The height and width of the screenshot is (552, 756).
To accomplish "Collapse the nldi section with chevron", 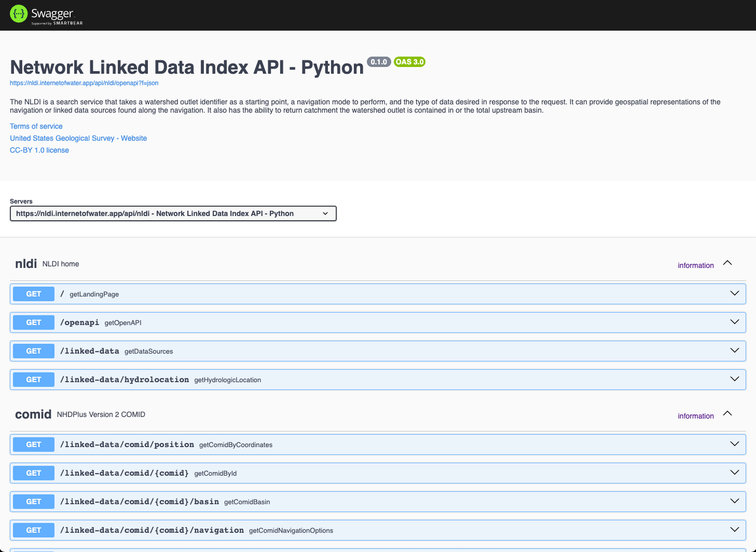I will pyautogui.click(x=727, y=263).
